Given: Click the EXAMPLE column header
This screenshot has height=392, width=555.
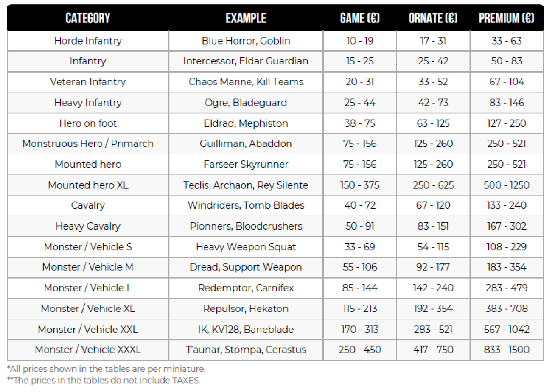Looking at the screenshot, I should (246, 18).
